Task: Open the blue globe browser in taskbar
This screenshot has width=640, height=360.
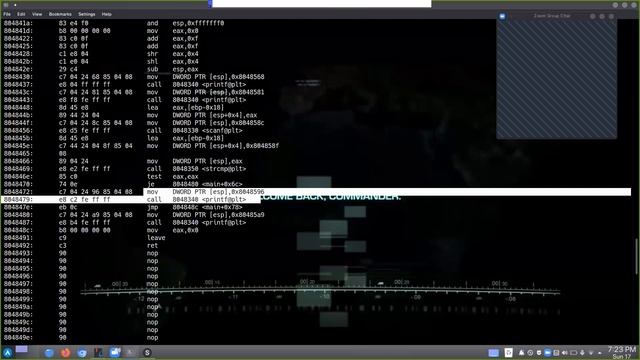Action: tap(49, 353)
